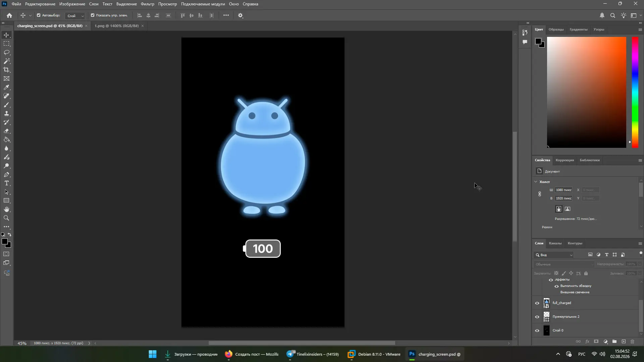
Task: Add layer style fx icon
Action: 587,342
